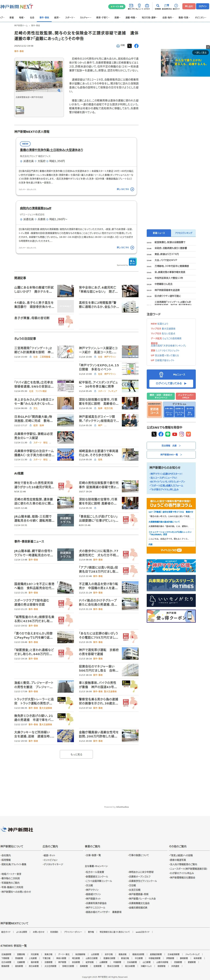Screen dimensions: 210x980
Task: Open the official X account icon
Action: tap(154, 434)
